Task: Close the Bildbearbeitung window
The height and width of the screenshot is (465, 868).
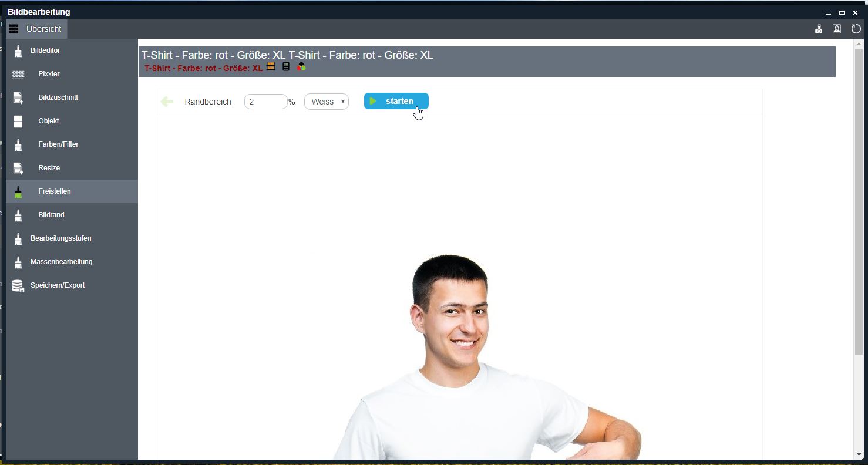Action: tap(855, 12)
